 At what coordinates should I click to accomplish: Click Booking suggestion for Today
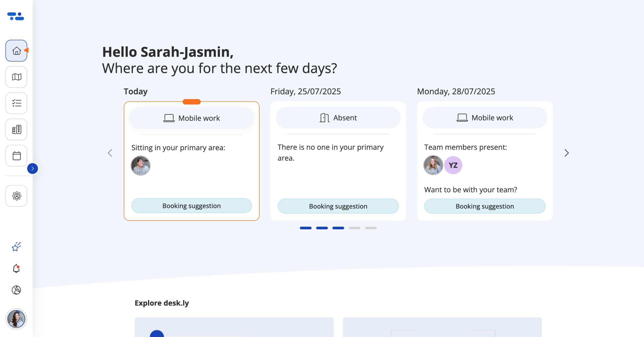[x=191, y=206]
